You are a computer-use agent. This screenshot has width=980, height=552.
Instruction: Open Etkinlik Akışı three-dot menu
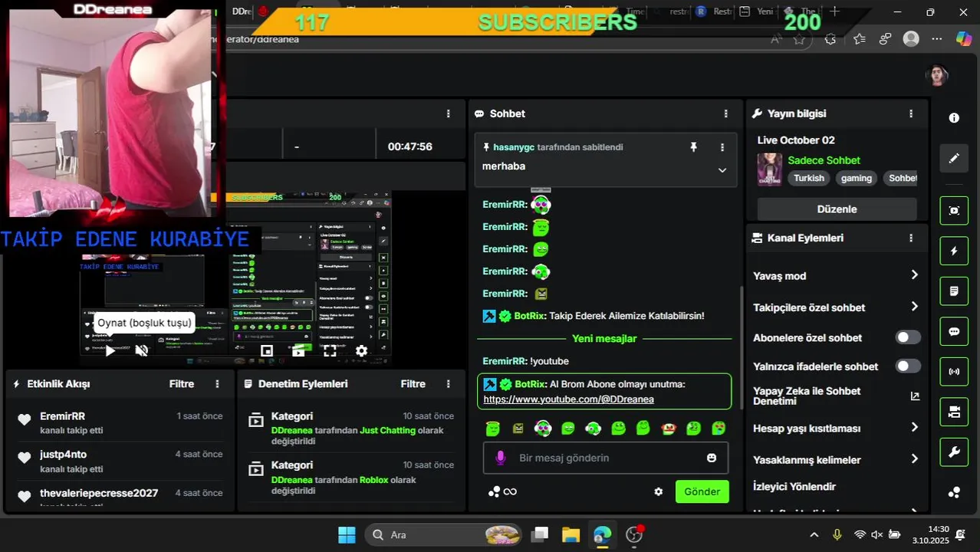pyautogui.click(x=218, y=384)
